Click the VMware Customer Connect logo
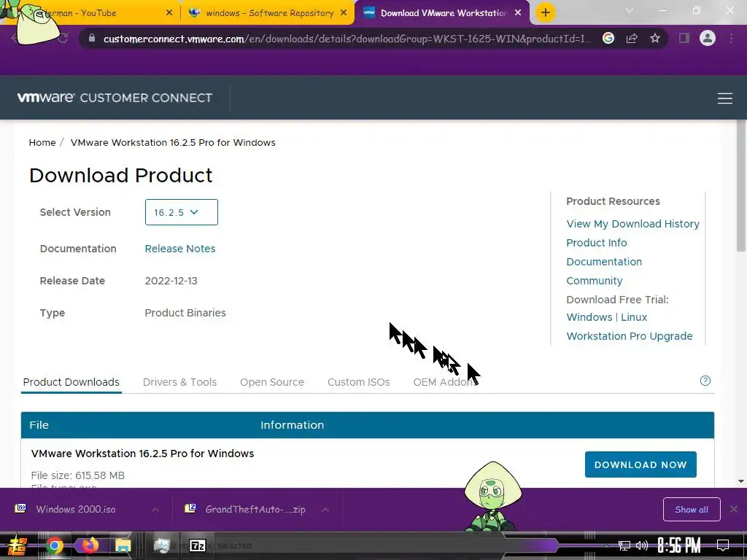Screen dimensions: 747x560 (115, 98)
